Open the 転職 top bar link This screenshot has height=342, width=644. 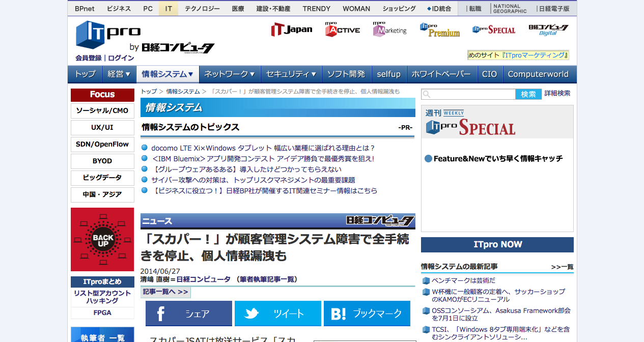tap(474, 9)
